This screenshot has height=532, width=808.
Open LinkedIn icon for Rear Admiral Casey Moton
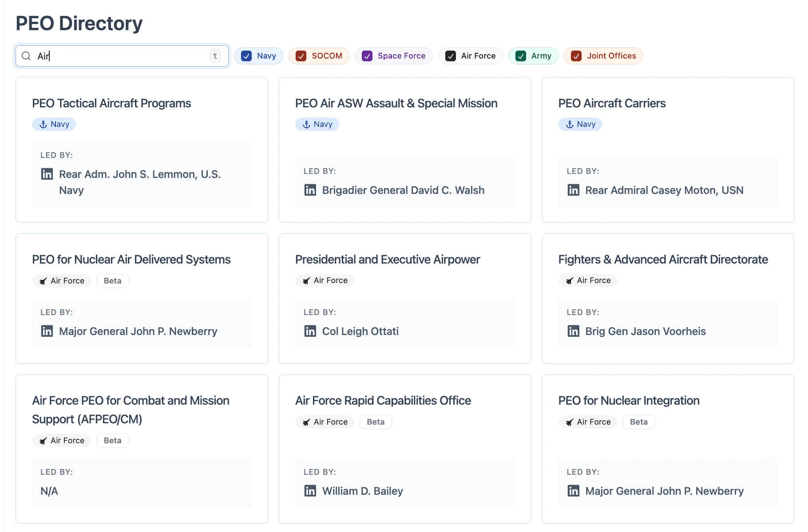[574, 190]
